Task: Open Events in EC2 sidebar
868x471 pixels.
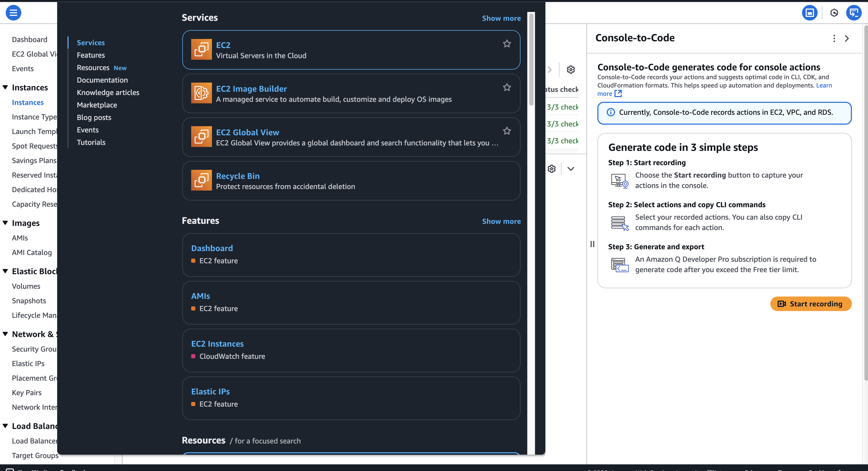Action: tap(23, 69)
